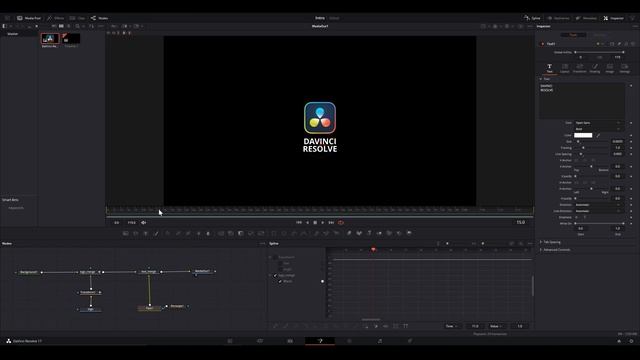Viewport: 640px width, 360px height.
Task: Enable the Size checkbox in Spline tree
Action: click(x=280, y=263)
